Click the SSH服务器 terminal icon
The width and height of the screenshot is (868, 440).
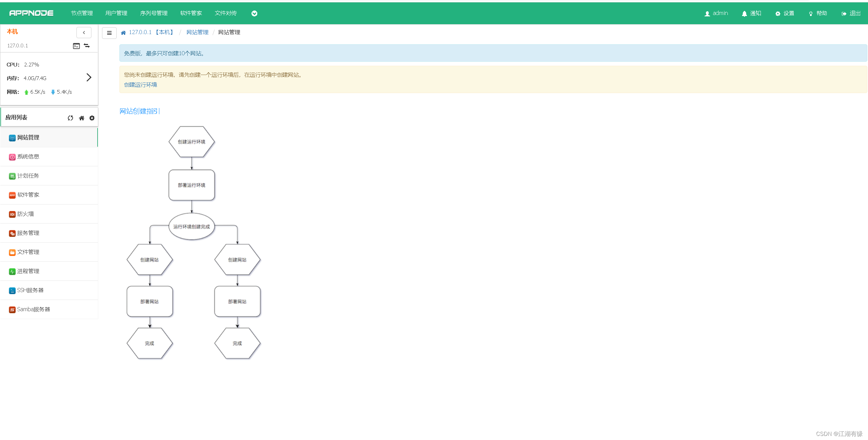pos(12,290)
